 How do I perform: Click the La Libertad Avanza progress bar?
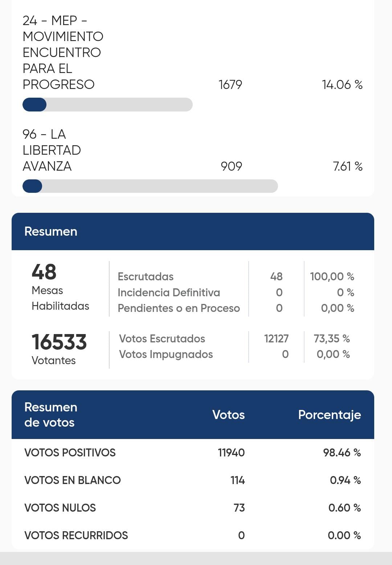(x=150, y=186)
